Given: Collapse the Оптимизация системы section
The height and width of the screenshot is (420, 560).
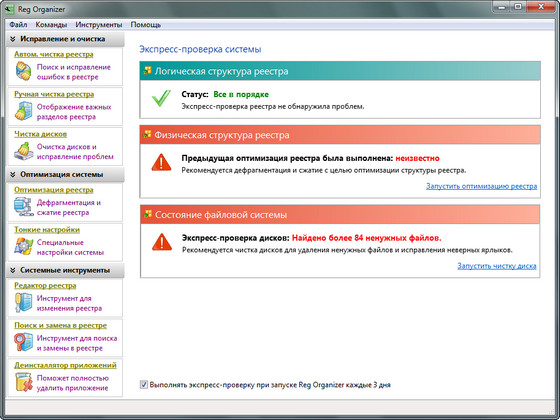Looking at the screenshot, I should tap(13, 175).
